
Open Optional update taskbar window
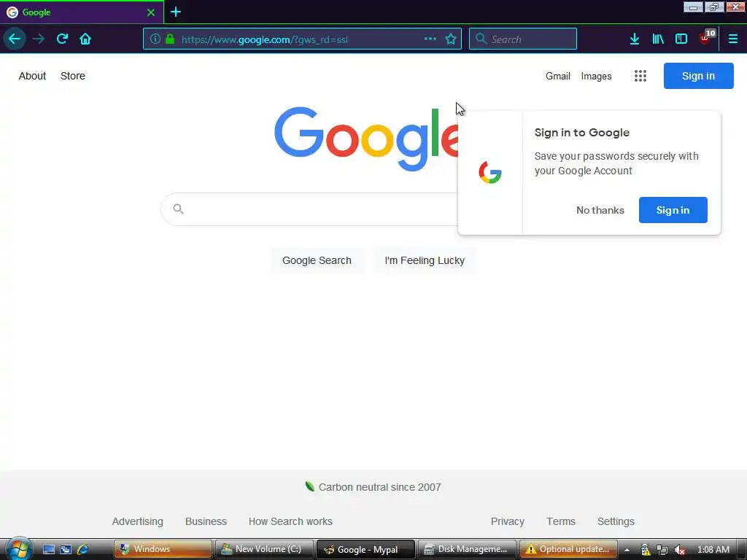click(x=568, y=549)
